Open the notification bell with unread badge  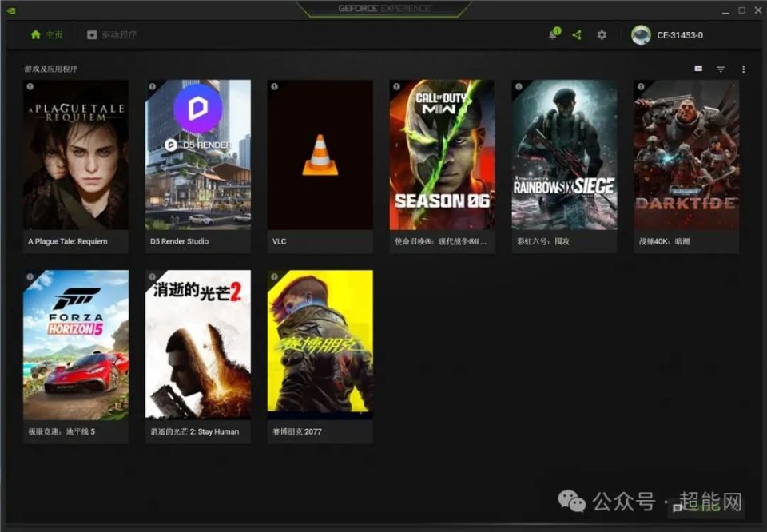tap(553, 35)
